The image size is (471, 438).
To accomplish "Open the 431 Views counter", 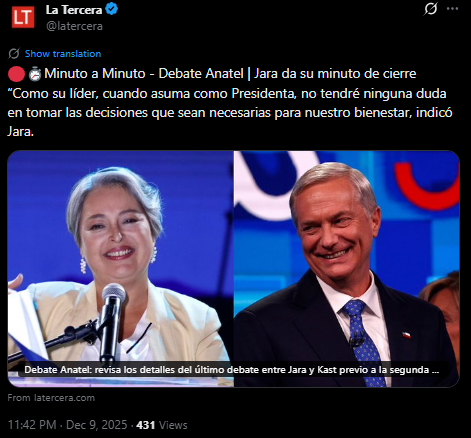I will coord(162,425).
